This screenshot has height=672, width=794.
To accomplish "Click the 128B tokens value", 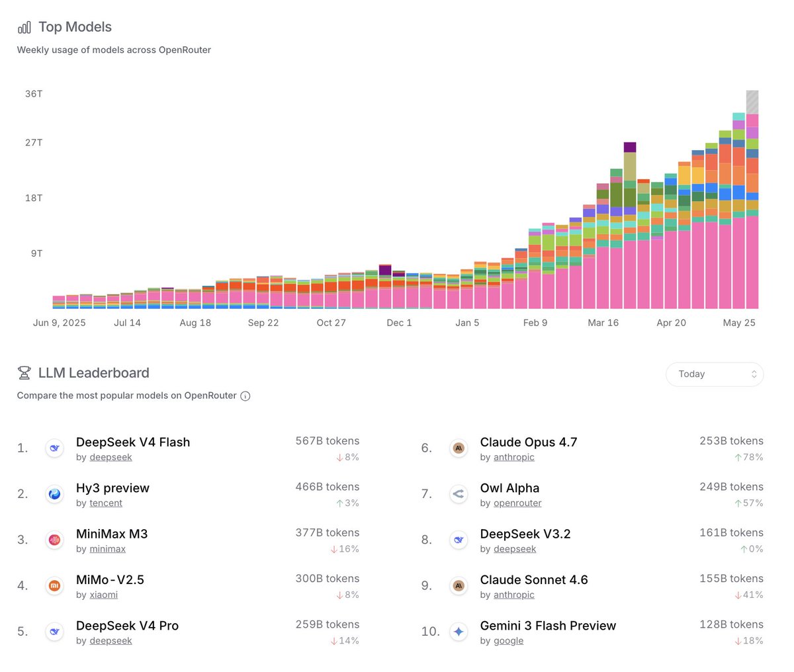I will click(x=731, y=624).
